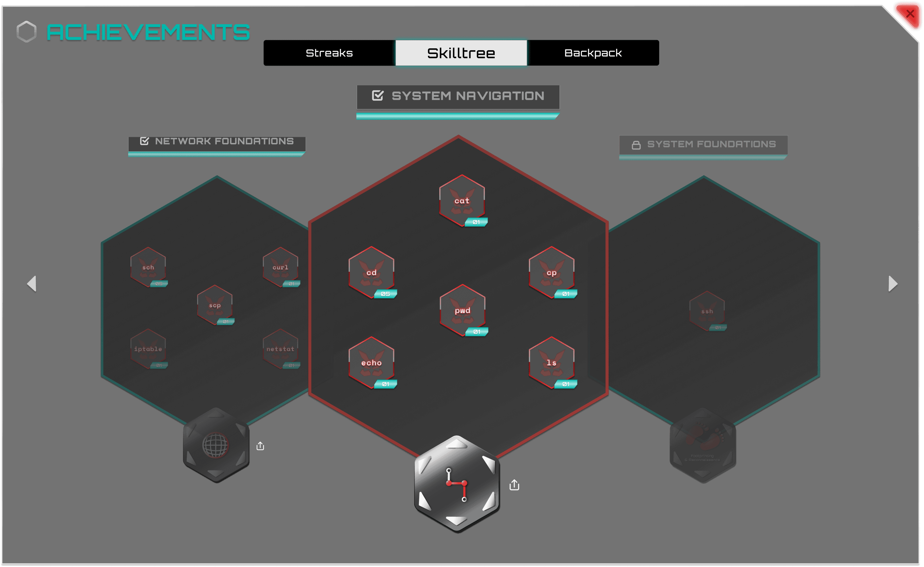
Task: Select the cd skill badge
Action: 371,273
